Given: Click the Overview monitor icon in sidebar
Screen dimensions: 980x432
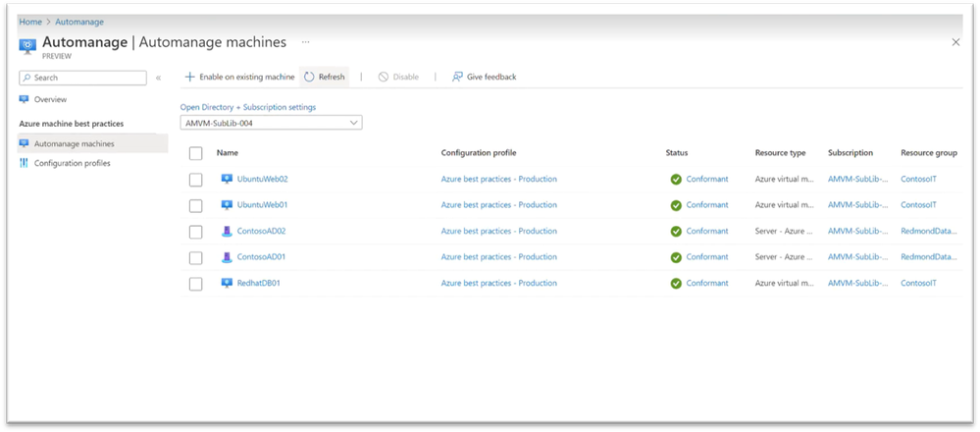Looking at the screenshot, I should pos(25,99).
